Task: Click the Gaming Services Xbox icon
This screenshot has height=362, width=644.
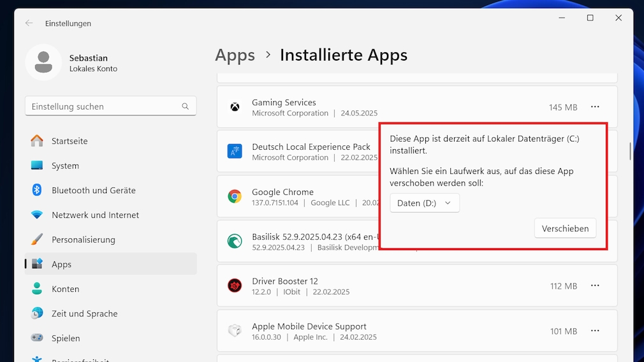Action: [x=235, y=107]
